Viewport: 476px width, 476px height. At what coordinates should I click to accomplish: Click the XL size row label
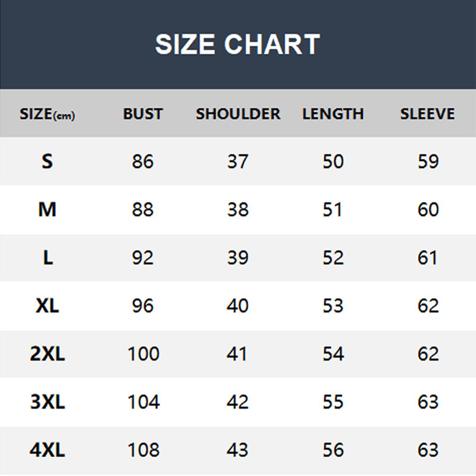[48, 306]
